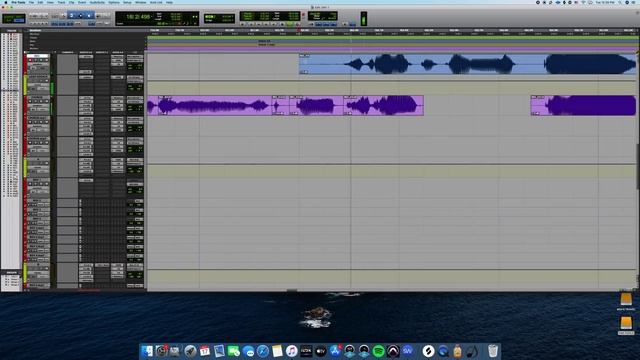Click the I/O column header
This screenshot has width=640, height=360.
[135, 52]
